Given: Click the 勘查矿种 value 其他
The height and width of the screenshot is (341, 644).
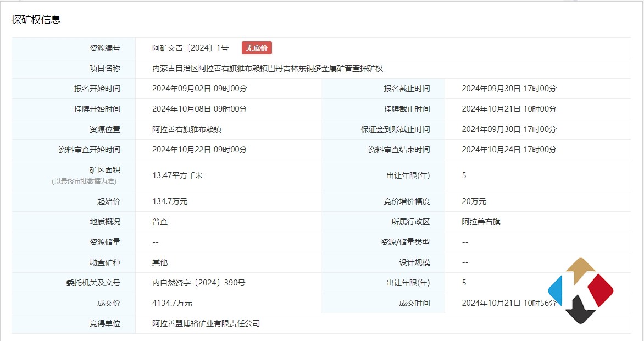Looking at the screenshot, I should click(160, 262).
